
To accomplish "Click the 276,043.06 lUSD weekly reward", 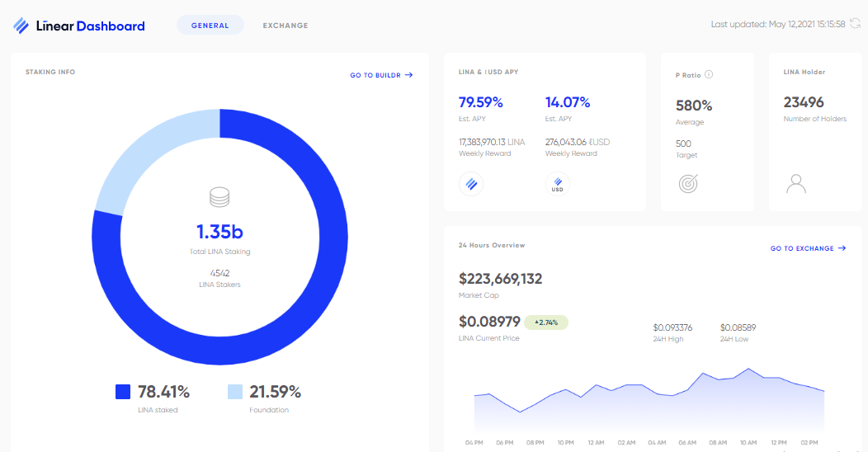I will (x=578, y=142).
